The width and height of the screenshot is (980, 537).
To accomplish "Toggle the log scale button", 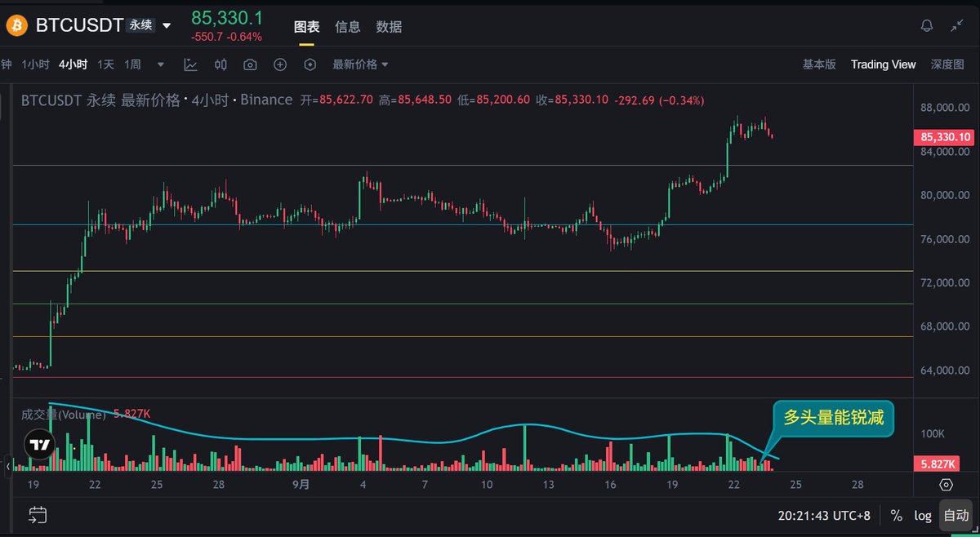I will pyautogui.click(x=923, y=516).
